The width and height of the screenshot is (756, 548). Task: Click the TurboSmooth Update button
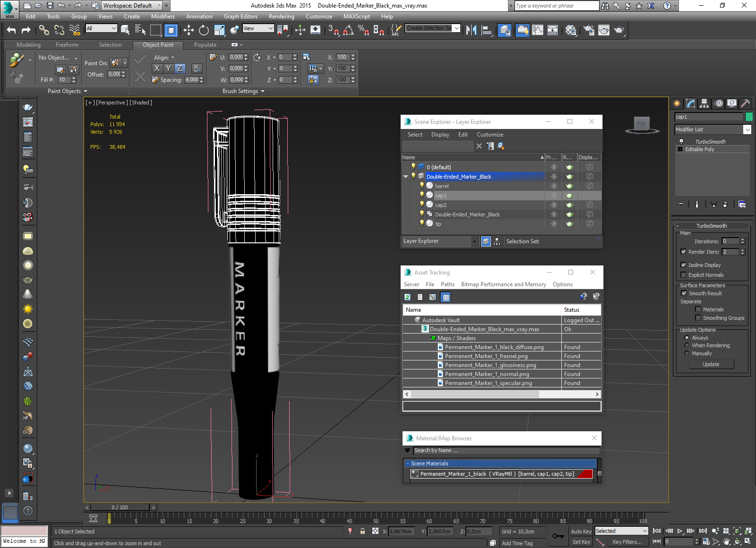[x=711, y=364]
